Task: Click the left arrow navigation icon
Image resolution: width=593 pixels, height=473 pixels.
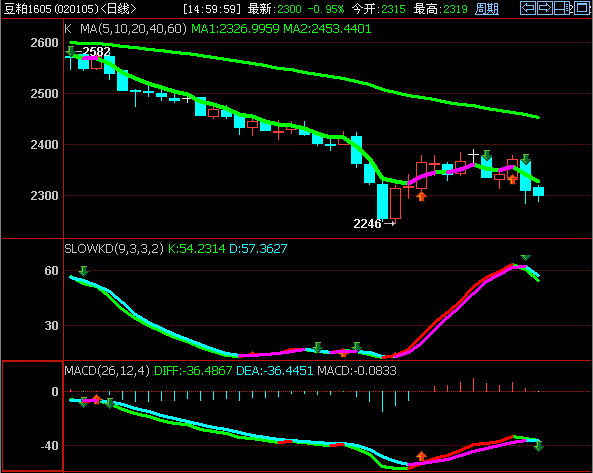Action: click(x=528, y=8)
